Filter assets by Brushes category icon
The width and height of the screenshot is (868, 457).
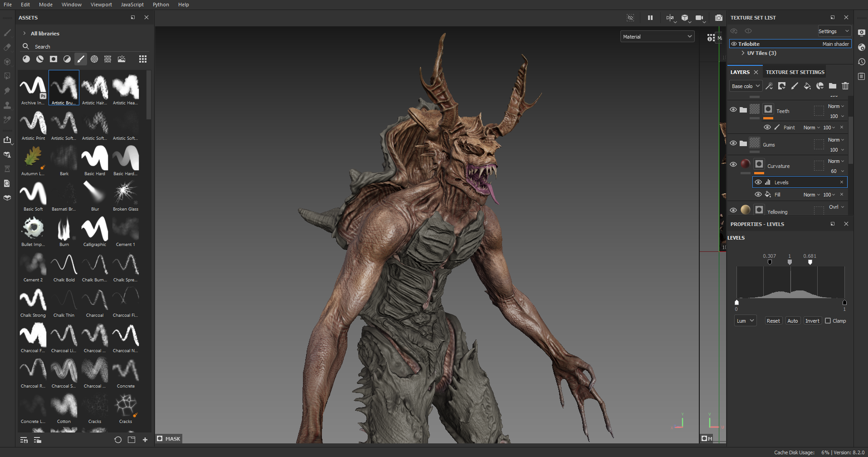(81, 59)
